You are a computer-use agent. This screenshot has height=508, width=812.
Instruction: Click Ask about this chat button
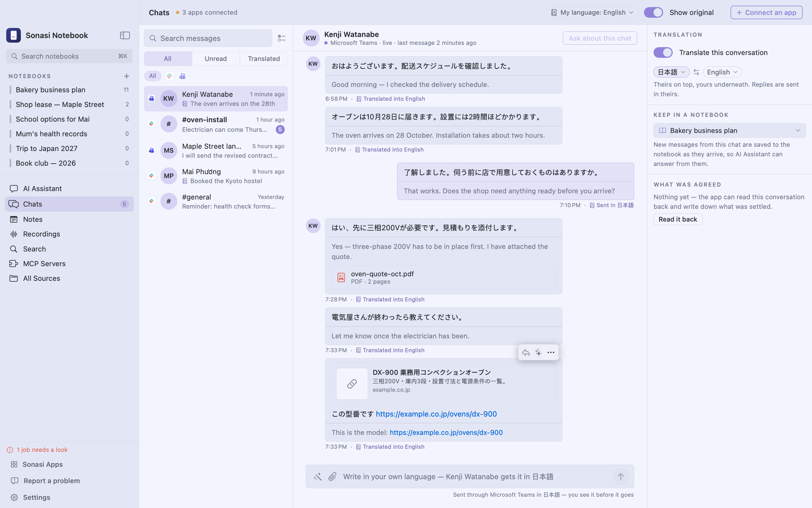(x=600, y=38)
